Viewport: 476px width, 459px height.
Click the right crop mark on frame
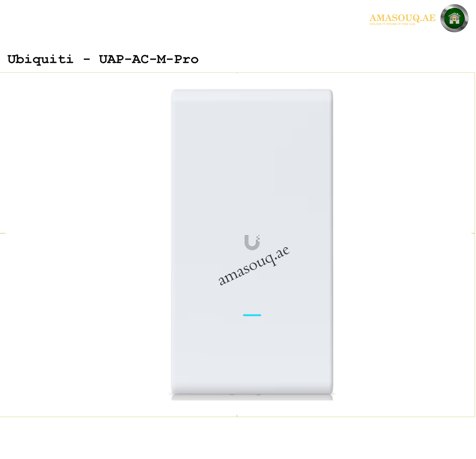click(473, 233)
